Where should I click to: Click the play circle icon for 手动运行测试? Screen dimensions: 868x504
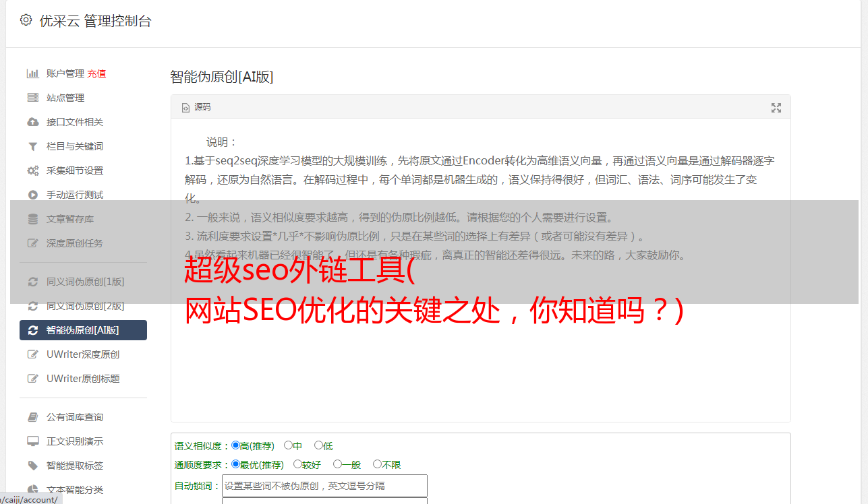[x=32, y=195]
